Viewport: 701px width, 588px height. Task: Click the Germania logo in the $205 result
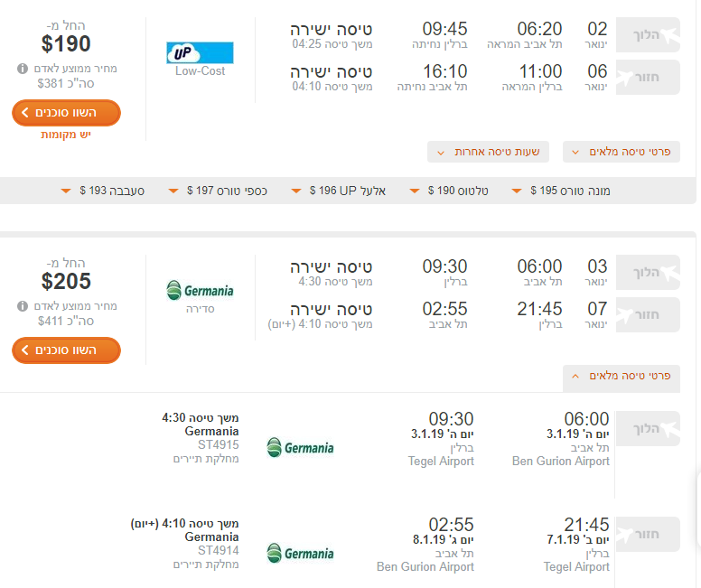(x=200, y=291)
